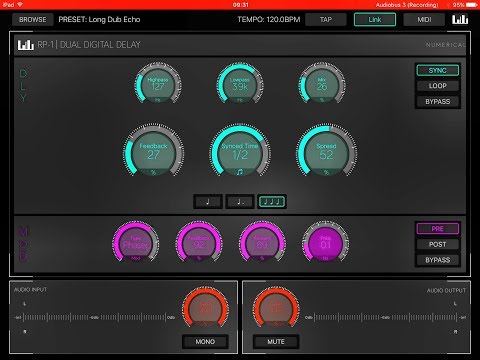
Task: Click the AUDIO OUTPUT label
Action: point(446,291)
